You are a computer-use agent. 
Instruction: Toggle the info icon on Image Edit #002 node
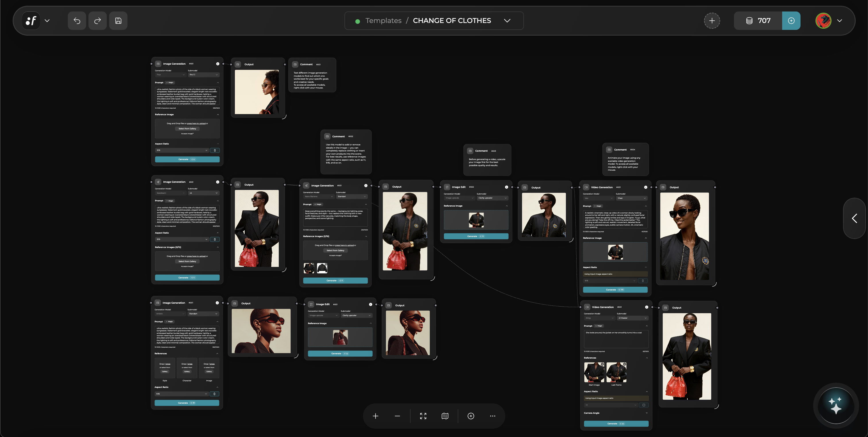coord(506,186)
